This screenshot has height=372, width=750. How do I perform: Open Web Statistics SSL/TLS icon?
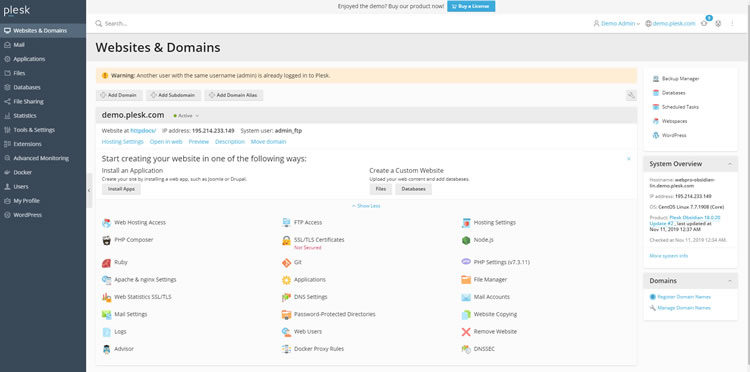[x=106, y=297]
